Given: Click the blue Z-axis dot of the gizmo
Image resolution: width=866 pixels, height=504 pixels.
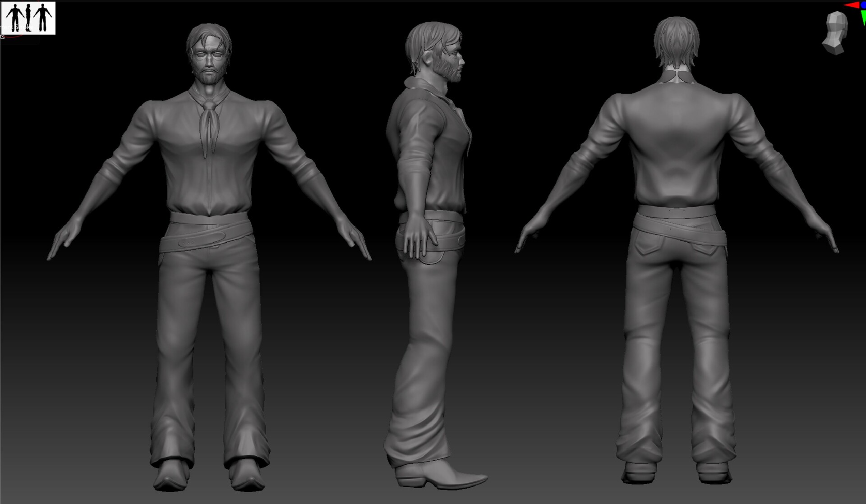Looking at the screenshot, I should click(x=863, y=5).
